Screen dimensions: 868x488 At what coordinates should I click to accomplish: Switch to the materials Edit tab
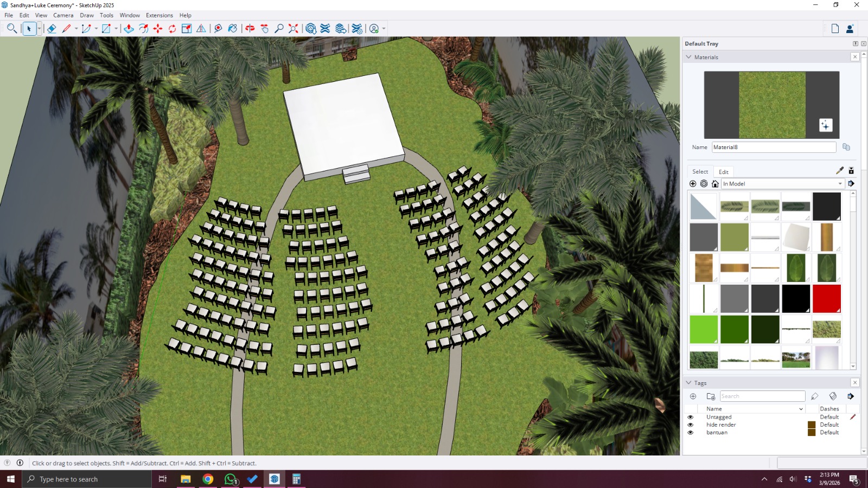723,172
